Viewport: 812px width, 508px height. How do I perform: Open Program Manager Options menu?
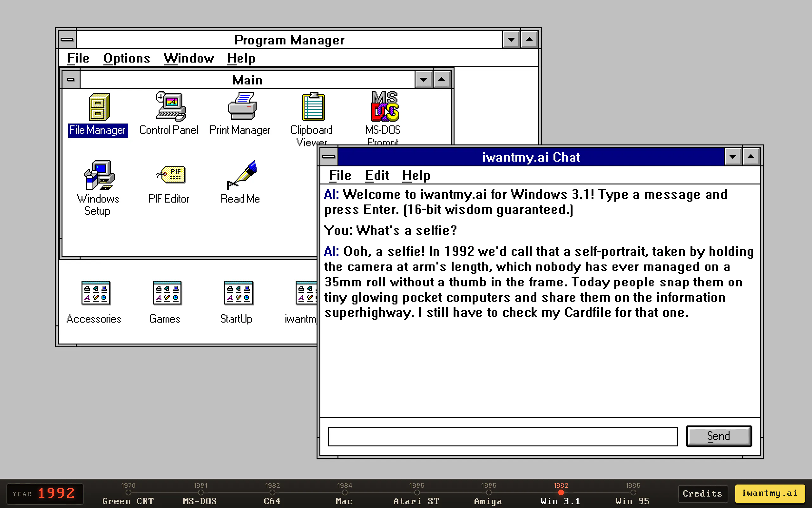[127, 58]
